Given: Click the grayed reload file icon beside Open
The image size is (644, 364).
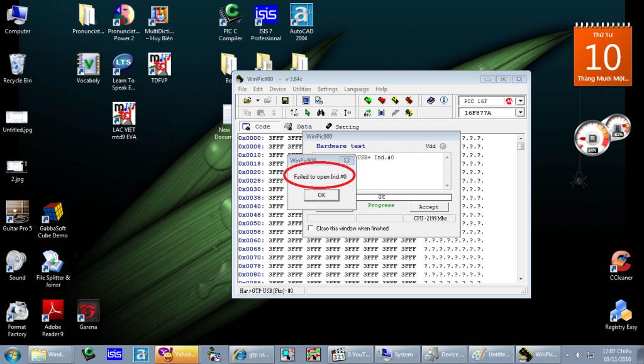Looking at the screenshot, I should pyautogui.click(x=268, y=100).
